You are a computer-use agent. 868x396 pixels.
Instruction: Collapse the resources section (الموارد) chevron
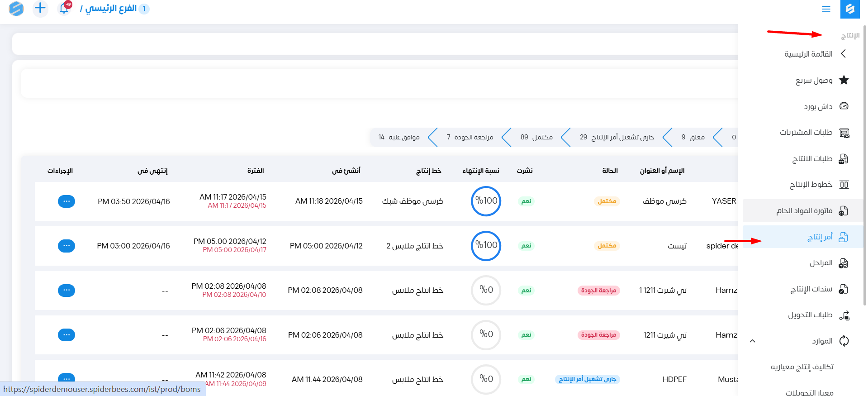coord(753,341)
